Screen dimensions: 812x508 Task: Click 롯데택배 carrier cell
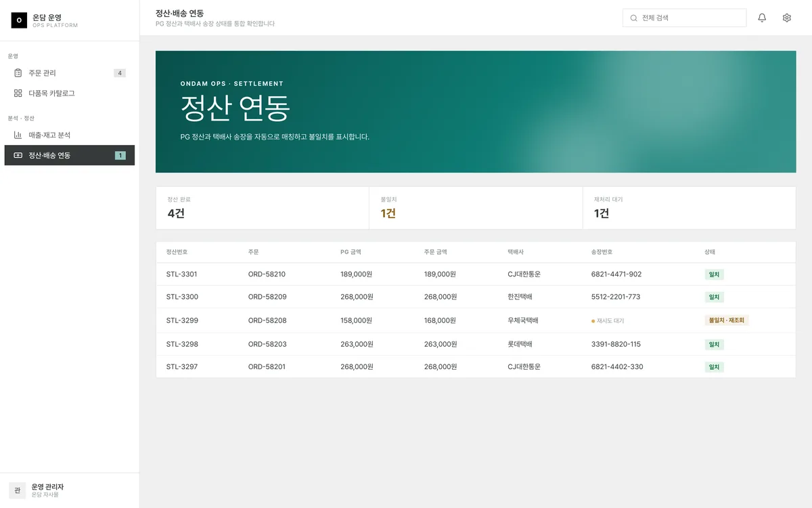tap(520, 344)
